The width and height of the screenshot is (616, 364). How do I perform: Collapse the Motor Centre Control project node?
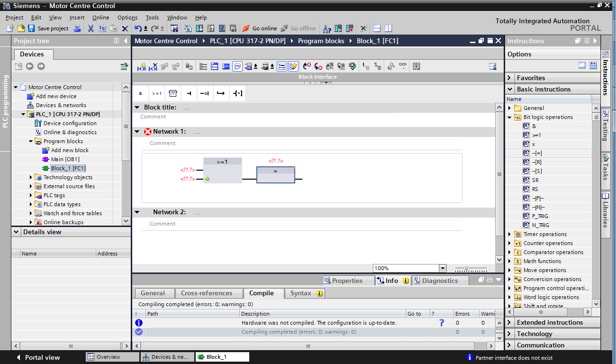16,87
